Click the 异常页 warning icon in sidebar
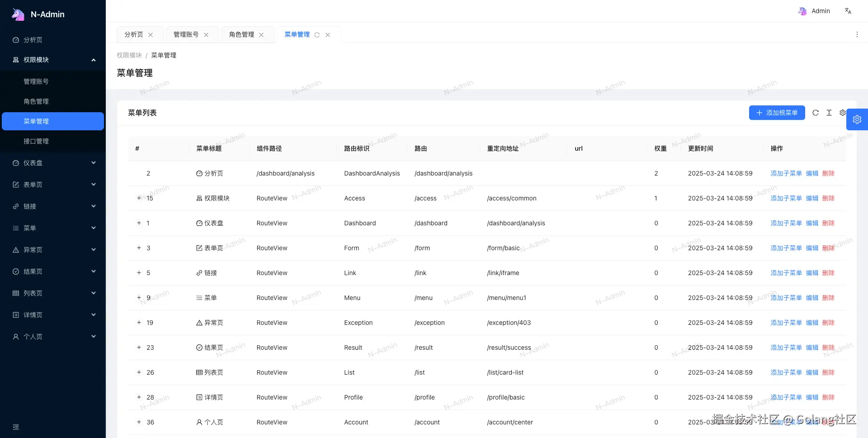This screenshot has width=868, height=438. click(x=16, y=250)
